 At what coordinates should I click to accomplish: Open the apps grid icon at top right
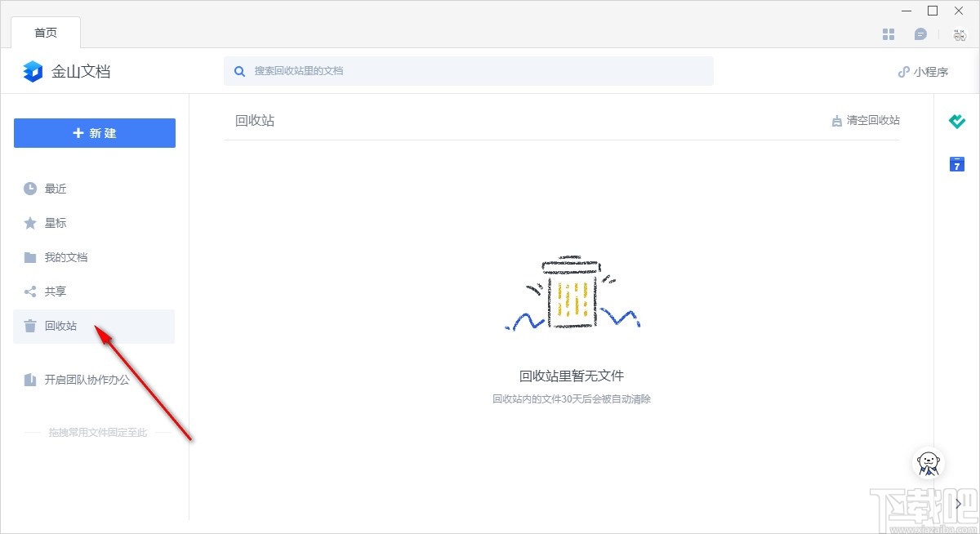coord(888,33)
